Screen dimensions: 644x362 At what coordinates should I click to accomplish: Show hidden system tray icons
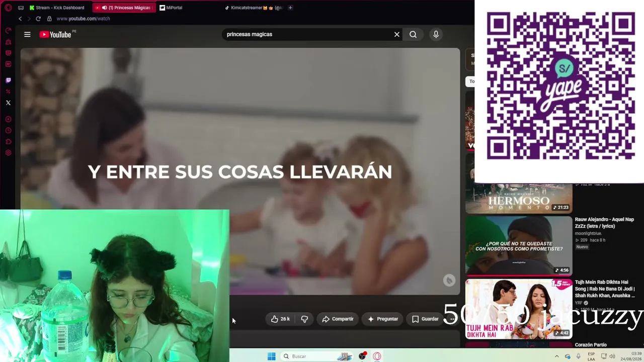(x=556, y=356)
